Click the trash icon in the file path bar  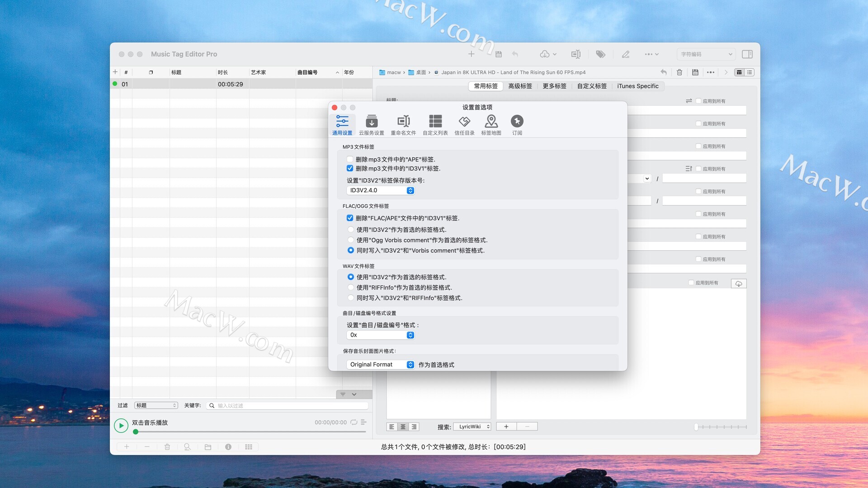click(x=679, y=72)
